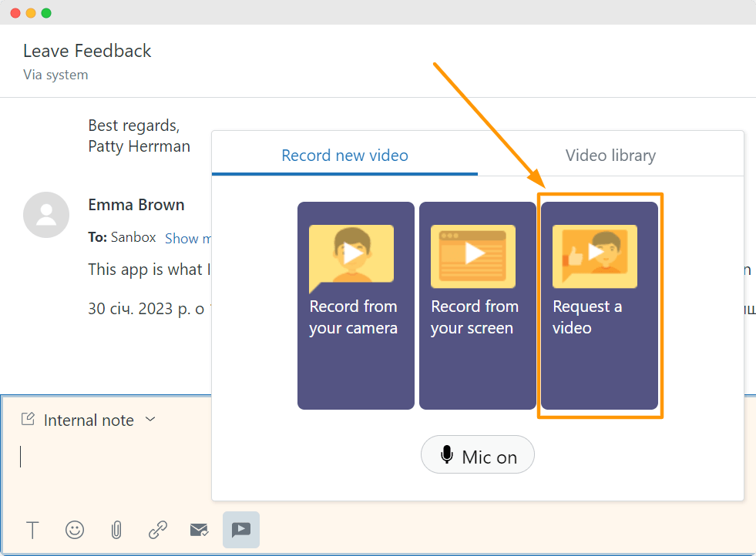
Task: Switch to the Video library tab
Action: click(x=610, y=155)
